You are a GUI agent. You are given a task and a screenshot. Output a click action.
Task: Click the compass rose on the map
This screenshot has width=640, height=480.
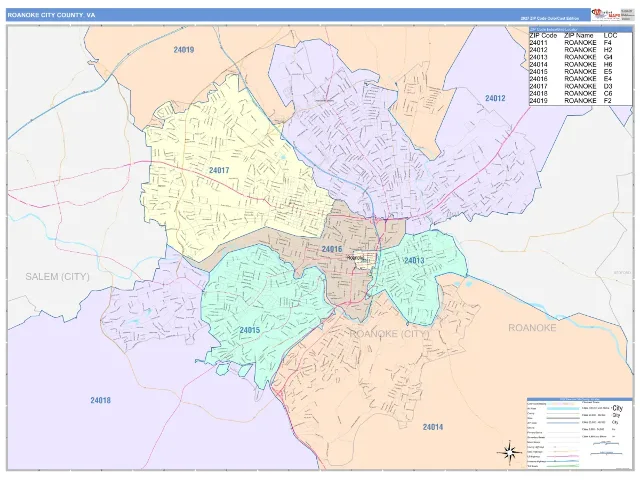pos(509,452)
